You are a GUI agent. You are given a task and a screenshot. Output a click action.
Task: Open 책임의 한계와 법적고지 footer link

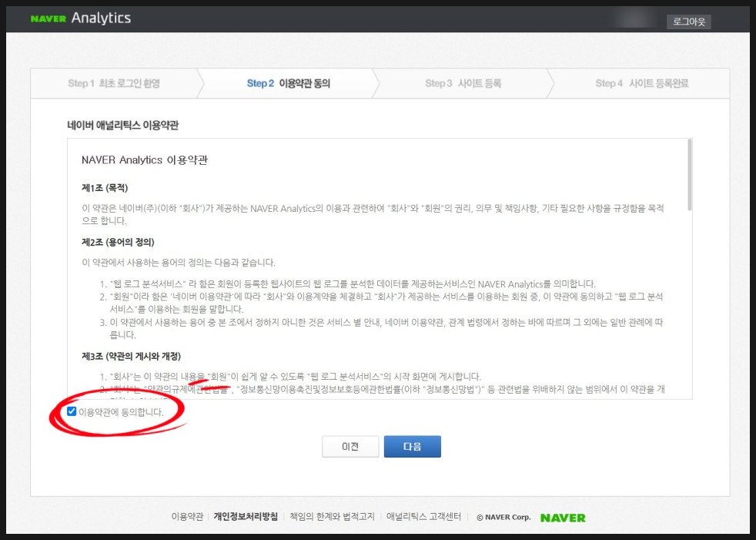point(332,517)
